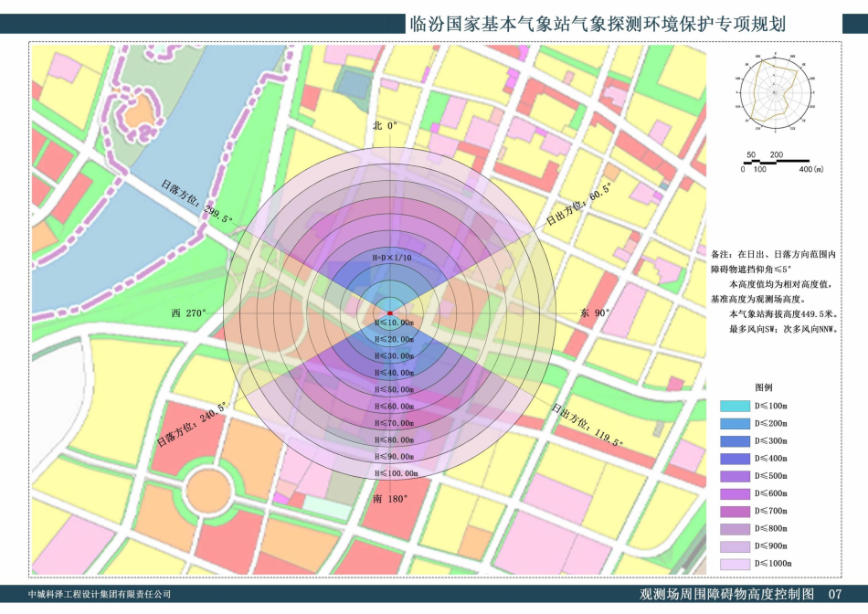The height and width of the screenshot is (614, 868).
Task: Click the 南 180° direction label
Action: pos(390,499)
